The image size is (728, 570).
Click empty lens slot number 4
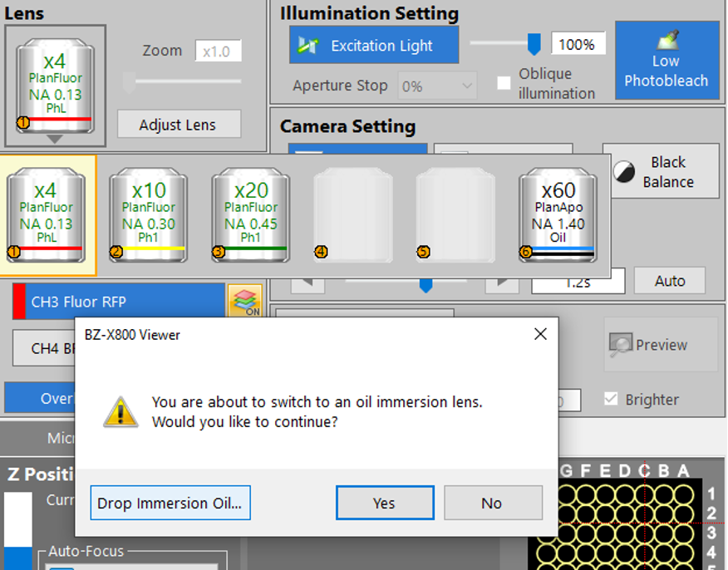tap(353, 215)
